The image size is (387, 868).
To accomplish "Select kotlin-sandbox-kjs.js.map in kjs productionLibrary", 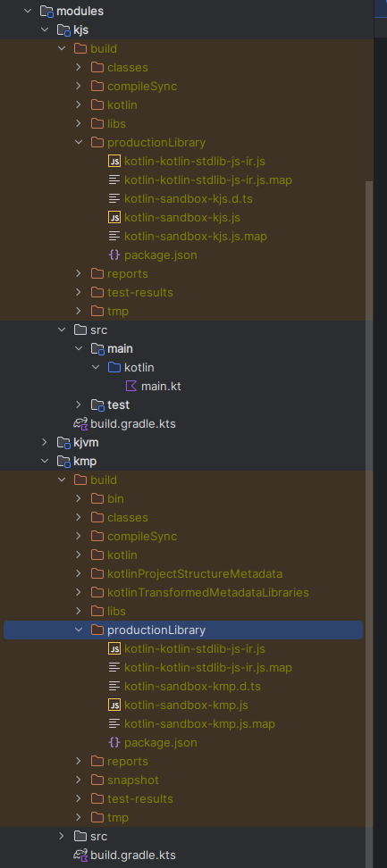I will point(196,237).
